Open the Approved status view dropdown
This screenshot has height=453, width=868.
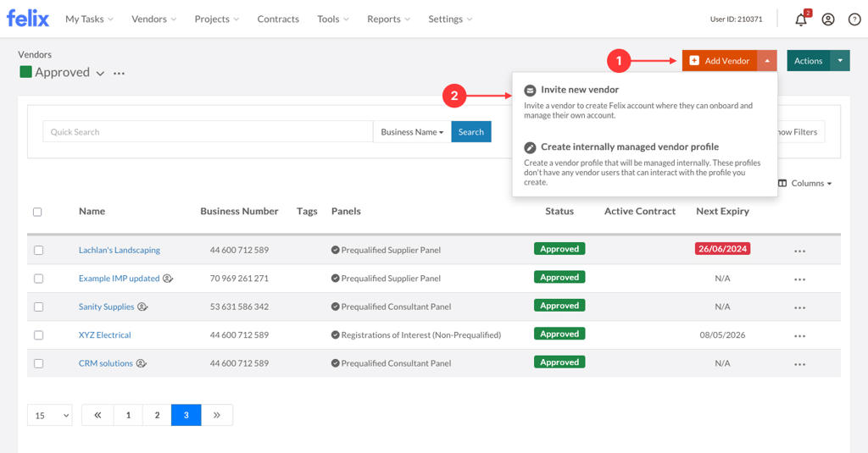coord(100,73)
